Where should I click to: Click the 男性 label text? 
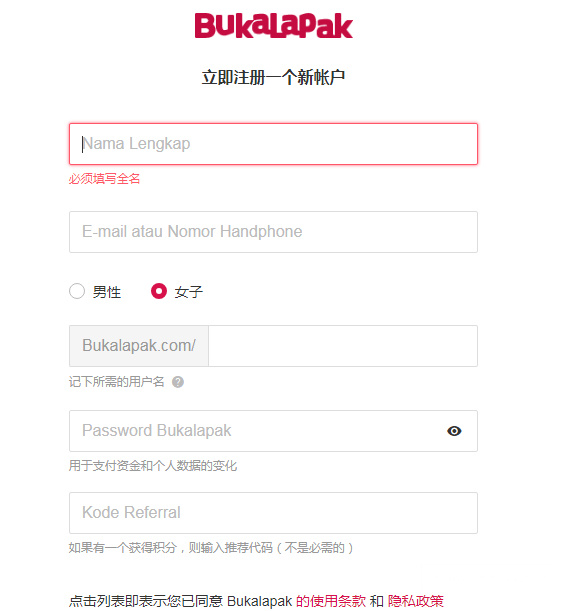107,292
